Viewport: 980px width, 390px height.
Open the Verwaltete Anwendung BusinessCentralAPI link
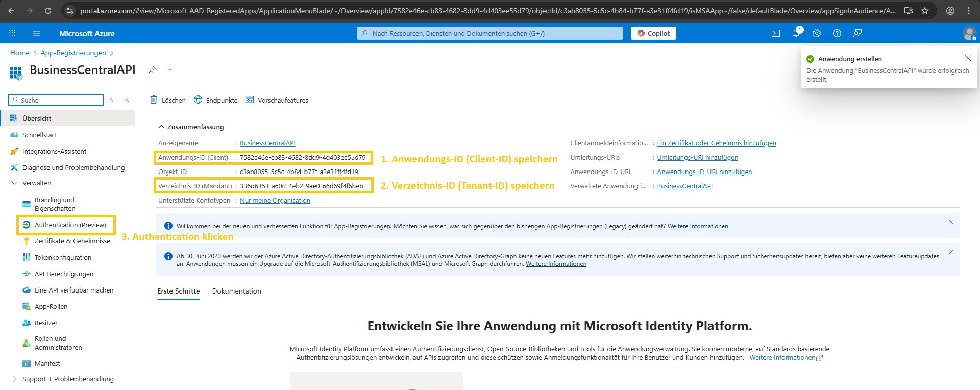684,186
